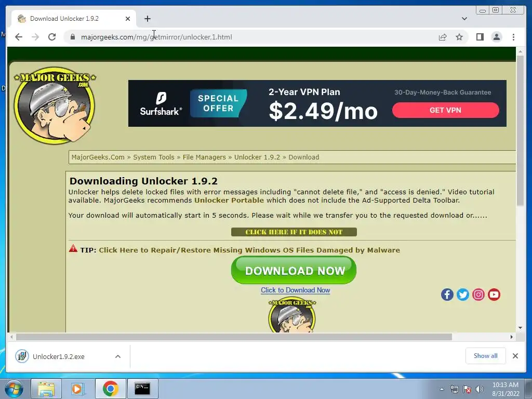Click the Surfshark Special Offer banner

219,103
